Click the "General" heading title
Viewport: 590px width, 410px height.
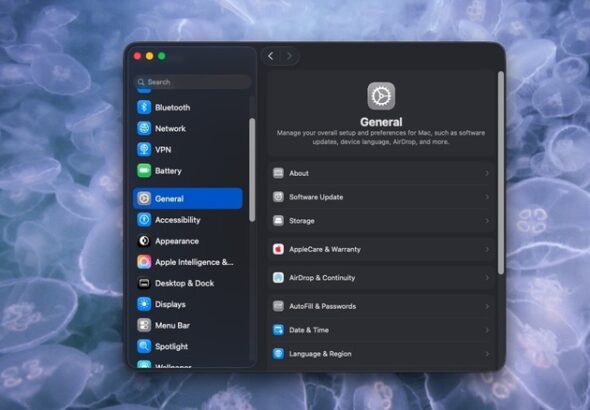[x=381, y=122]
